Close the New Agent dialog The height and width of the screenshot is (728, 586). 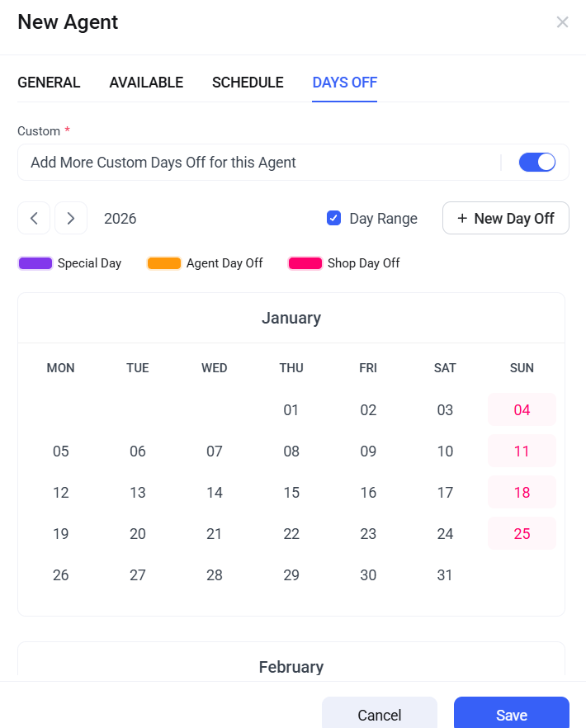click(x=562, y=22)
